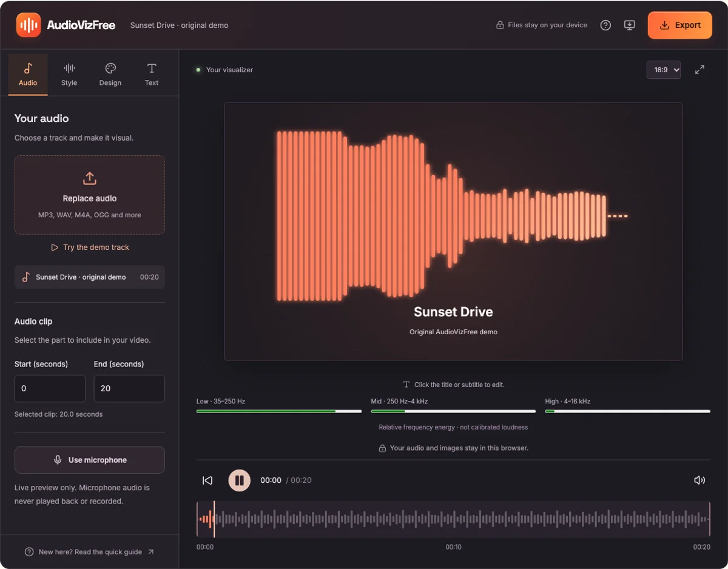Screen dimensions: 728x569
Task: Click the 00:10 timeline label
Action: pos(453,547)
